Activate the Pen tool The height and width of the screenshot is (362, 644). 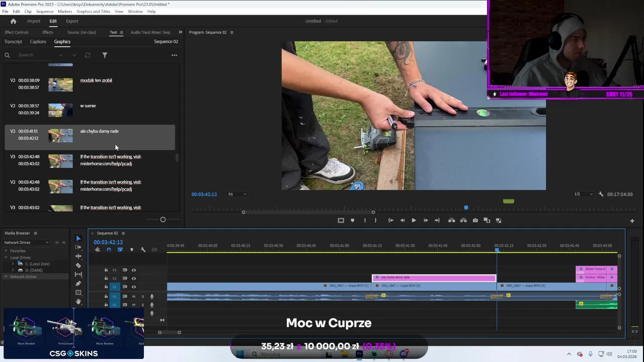click(78, 284)
